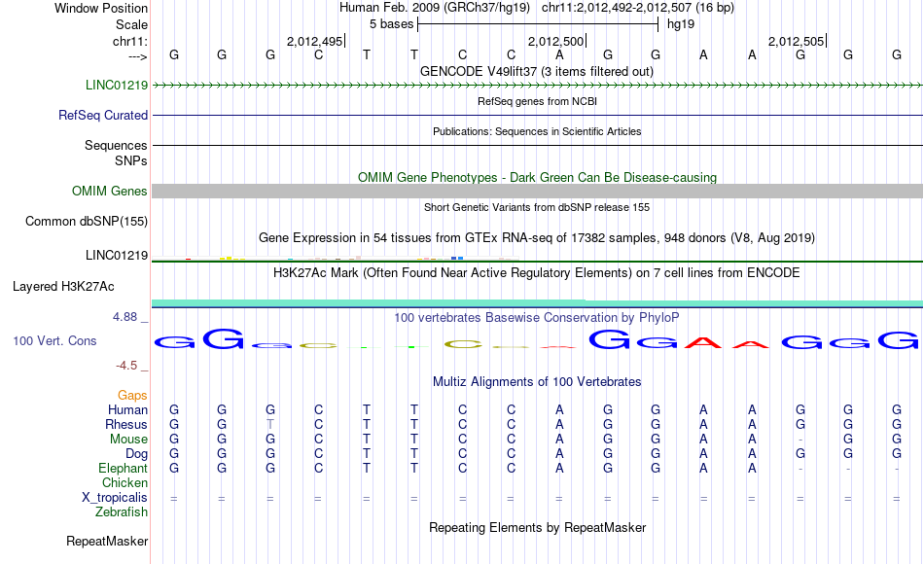Select the orange Gaps label
Screen dimensions: 924x564
[x=132, y=395]
